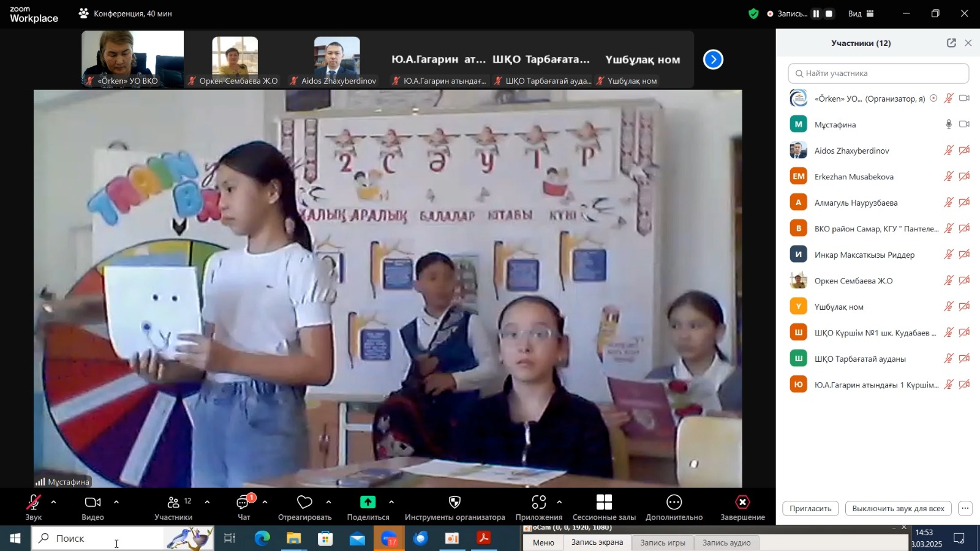Screen dimensions: 980x551
Task: Open the Apps icon in toolbar
Action: 538,502
